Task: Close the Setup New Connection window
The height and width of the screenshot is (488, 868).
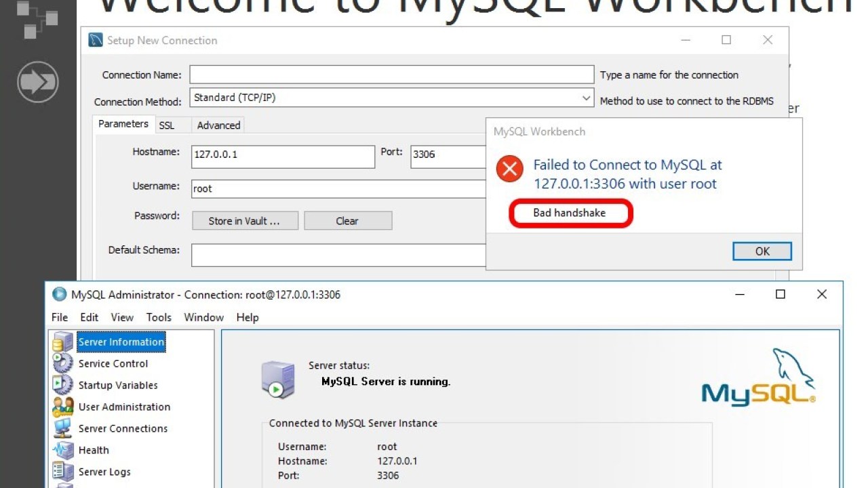Action: 768,40
